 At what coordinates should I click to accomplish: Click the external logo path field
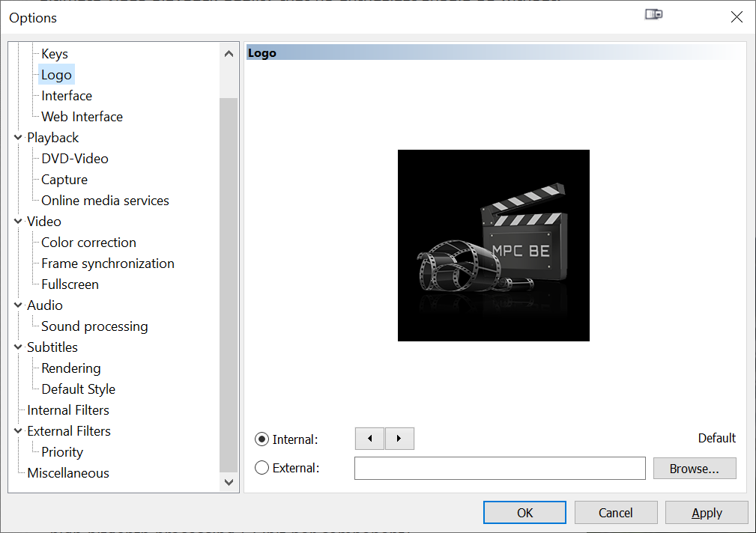[x=500, y=469]
